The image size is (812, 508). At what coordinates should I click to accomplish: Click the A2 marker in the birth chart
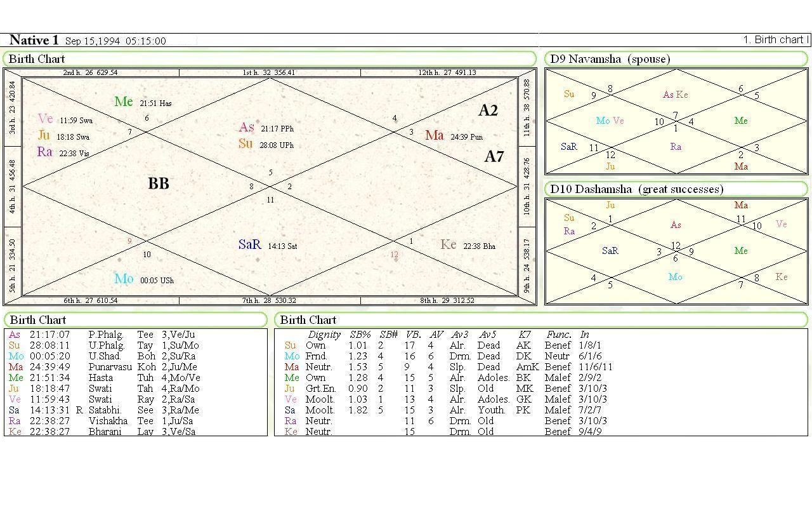click(488, 110)
